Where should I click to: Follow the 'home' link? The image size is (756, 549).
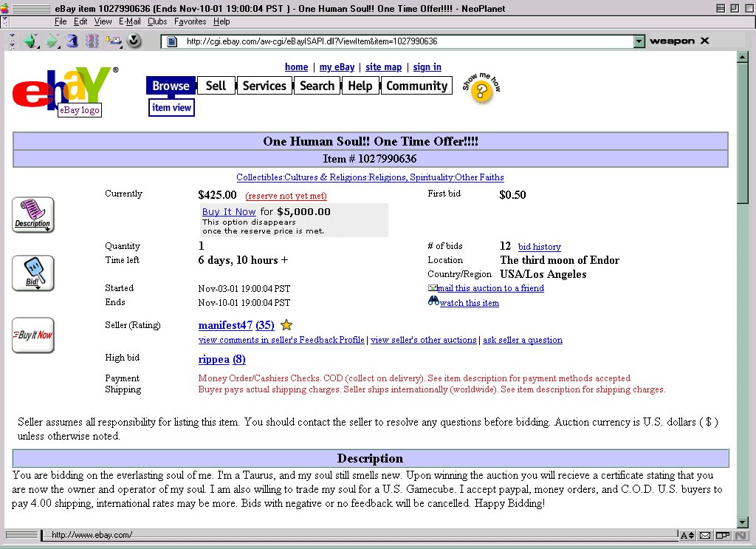296,67
